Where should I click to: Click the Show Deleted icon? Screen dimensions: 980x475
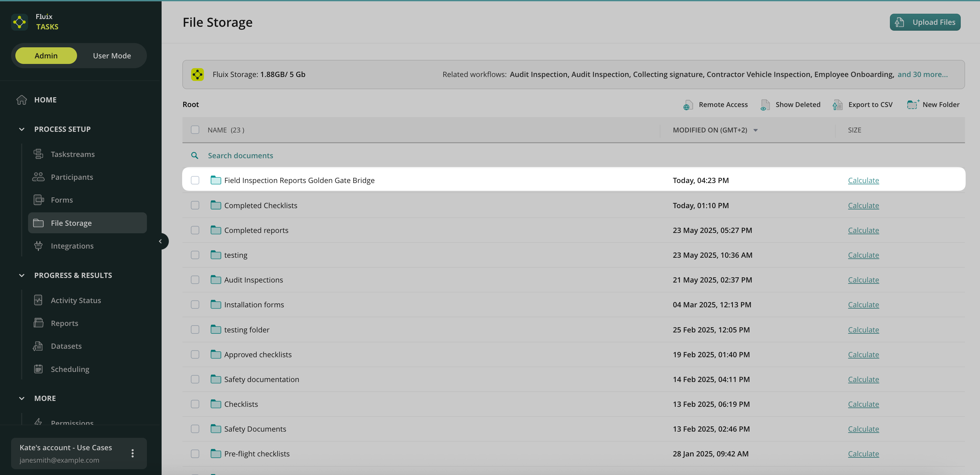(x=765, y=105)
